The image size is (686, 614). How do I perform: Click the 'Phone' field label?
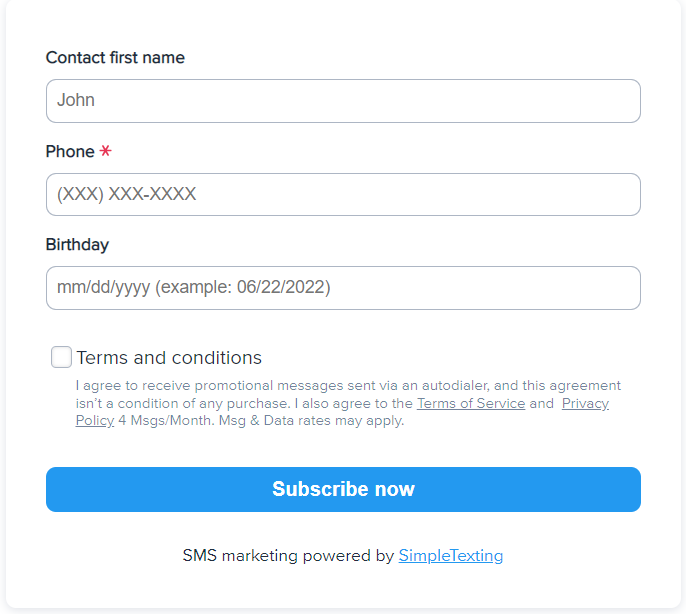tap(70, 152)
